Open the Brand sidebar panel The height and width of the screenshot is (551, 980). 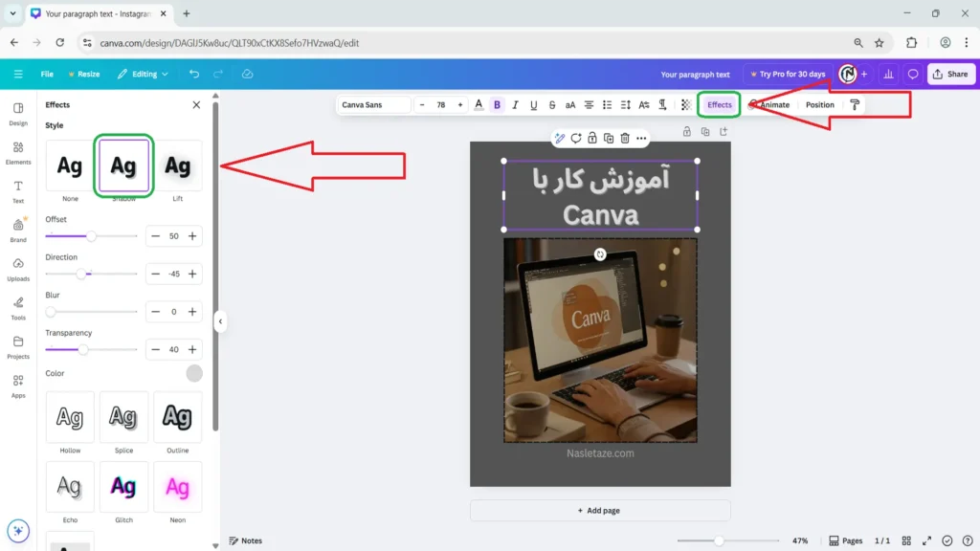[18, 231]
